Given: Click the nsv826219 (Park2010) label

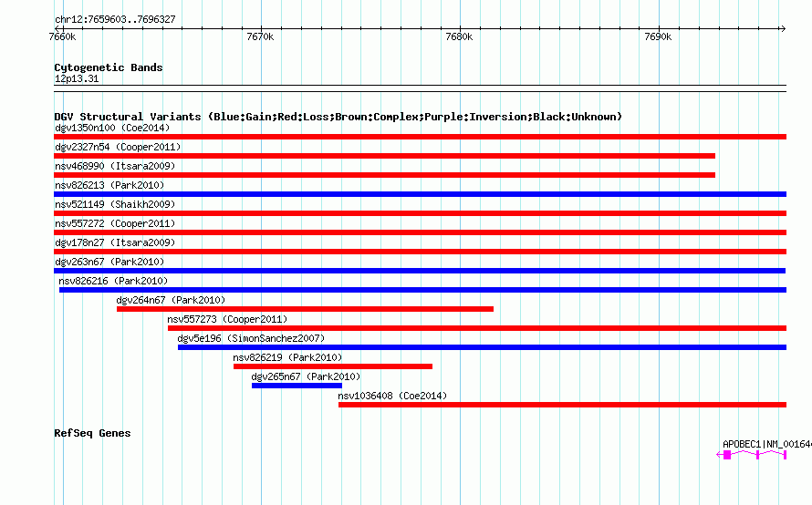Looking at the screenshot, I should 287,357.
